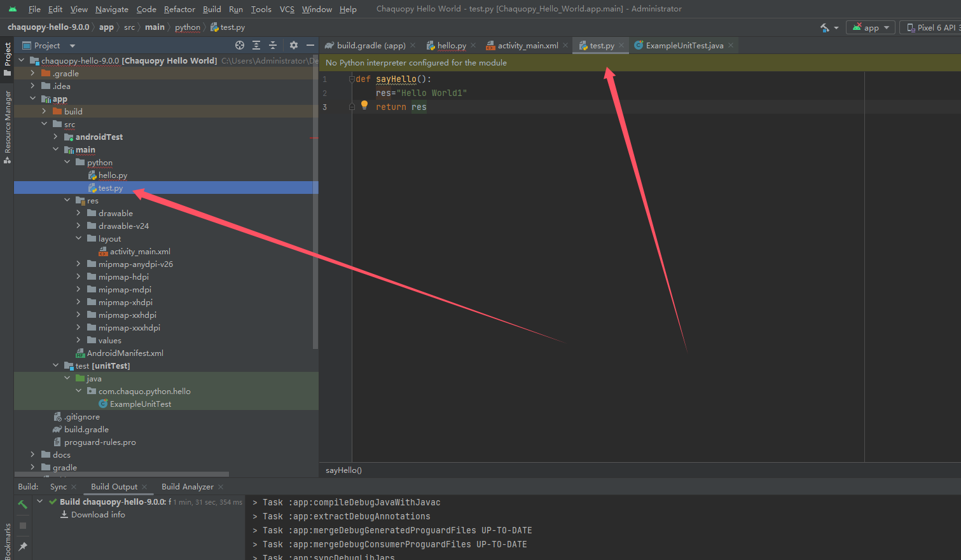This screenshot has height=560, width=961.
Task: Click the Expand All icon in Project toolbar
Action: click(256, 45)
